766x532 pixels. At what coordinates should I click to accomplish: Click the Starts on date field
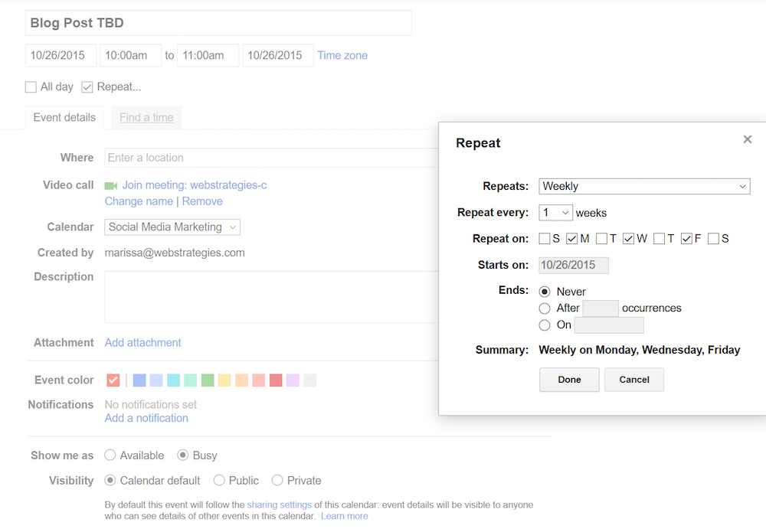(x=574, y=266)
